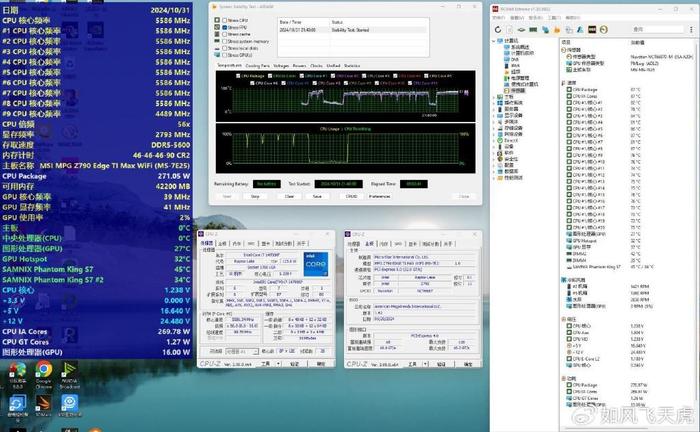This screenshot has height=432, width=700.
Task: Open Google Chrome from the desktop
Action: tap(43, 370)
